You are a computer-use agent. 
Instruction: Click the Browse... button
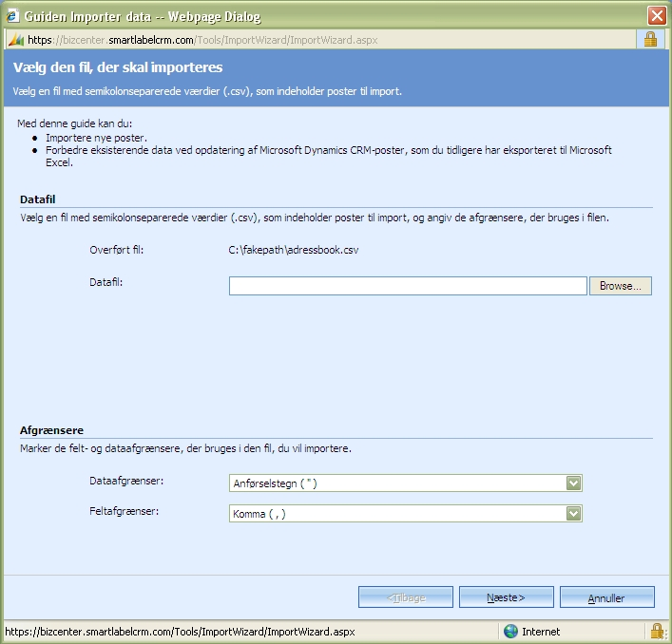click(x=621, y=286)
